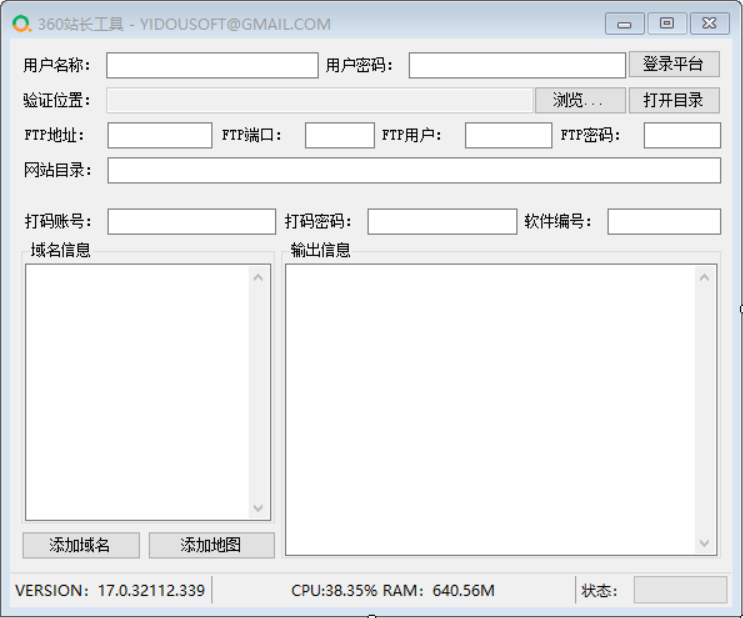The height and width of the screenshot is (618, 743).
Task: Focus the FTP用户 input field
Action: pos(508,135)
